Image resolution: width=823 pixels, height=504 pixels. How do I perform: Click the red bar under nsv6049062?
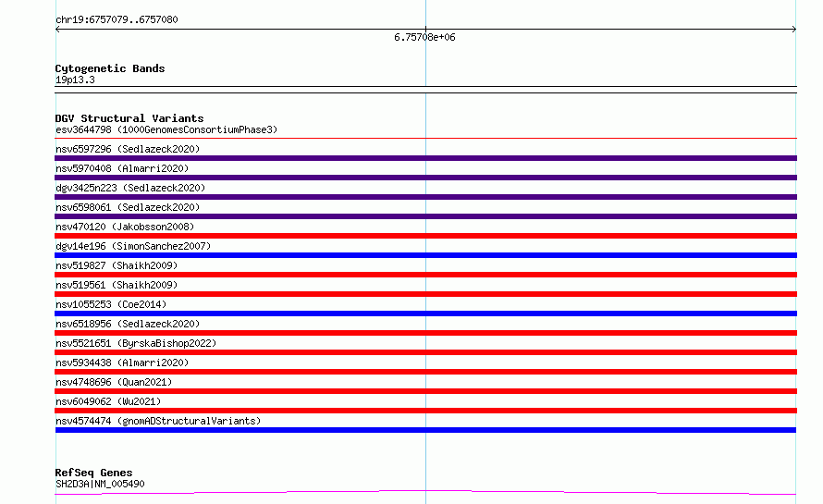(x=425, y=411)
